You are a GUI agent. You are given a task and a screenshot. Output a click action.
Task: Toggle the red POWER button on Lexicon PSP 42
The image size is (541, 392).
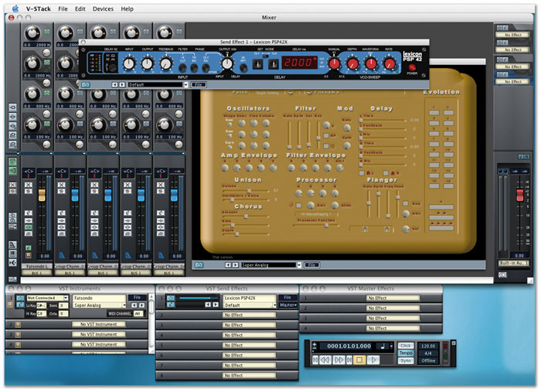(412, 67)
